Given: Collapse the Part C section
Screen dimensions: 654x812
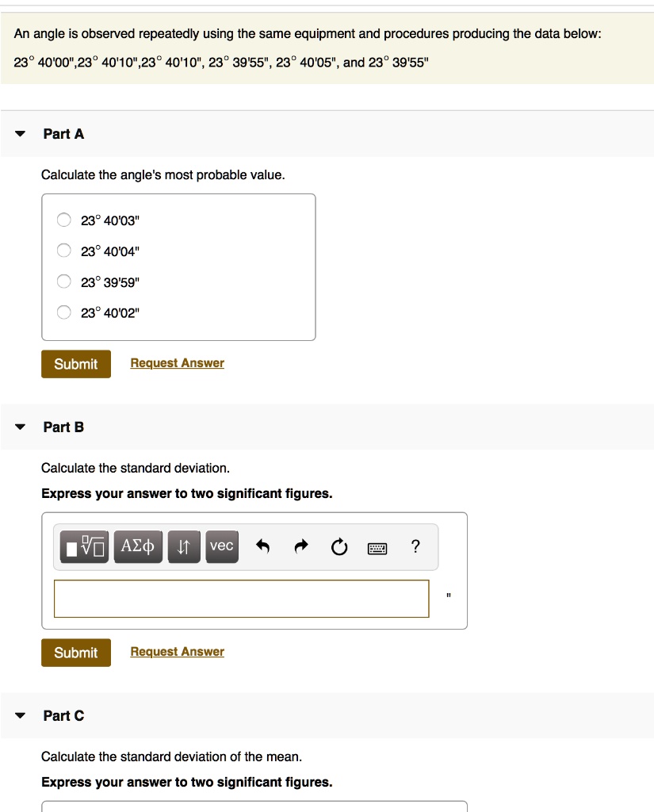Looking at the screenshot, I should click(21, 716).
